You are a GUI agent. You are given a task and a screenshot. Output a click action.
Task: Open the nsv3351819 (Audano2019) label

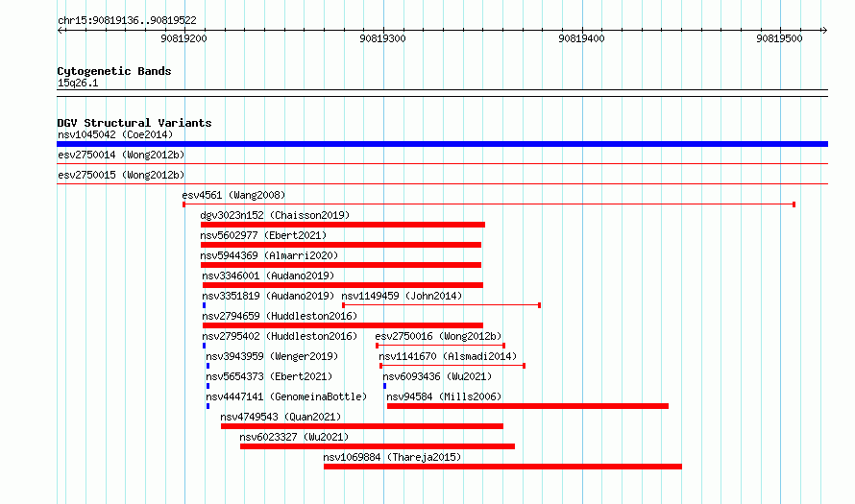268,296
